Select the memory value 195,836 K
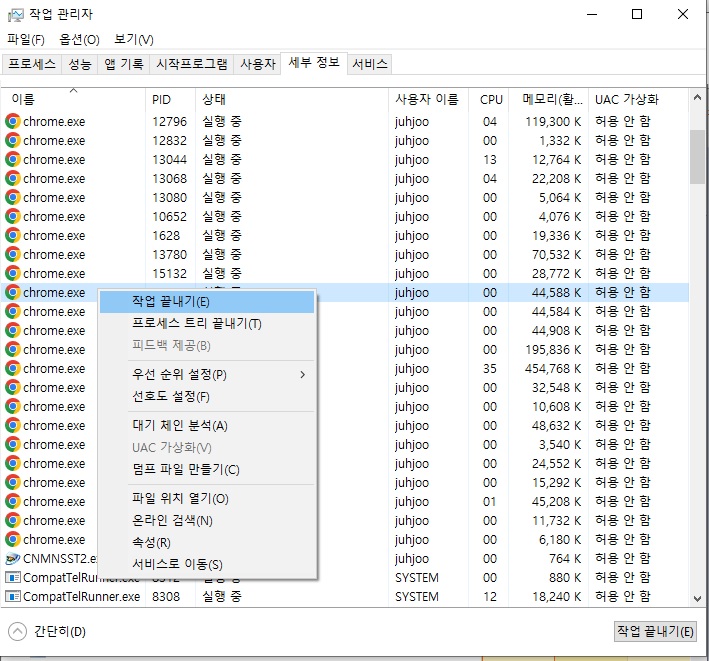 553,349
